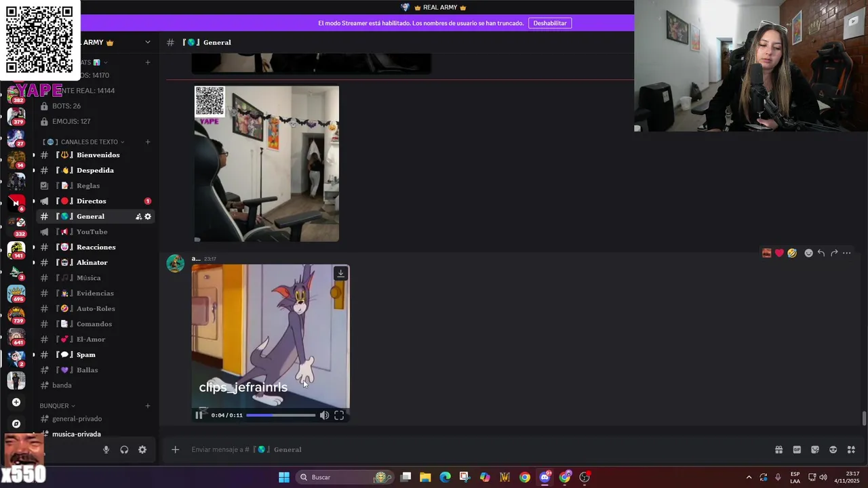The image size is (868, 488).
Task: Explore discoverable servers compass icon
Action: [16, 424]
